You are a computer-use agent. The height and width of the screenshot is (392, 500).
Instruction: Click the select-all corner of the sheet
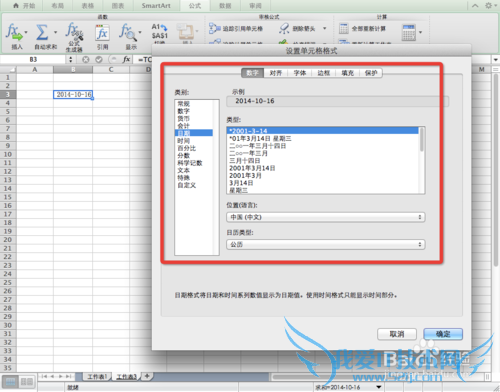click(x=8, y=69)
